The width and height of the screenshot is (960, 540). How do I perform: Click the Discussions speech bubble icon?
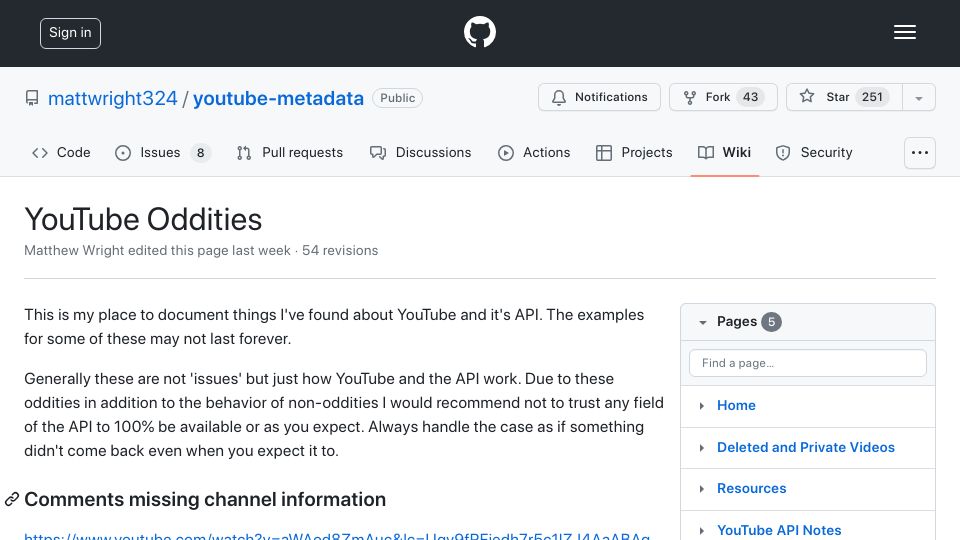(x=378, y=152)
